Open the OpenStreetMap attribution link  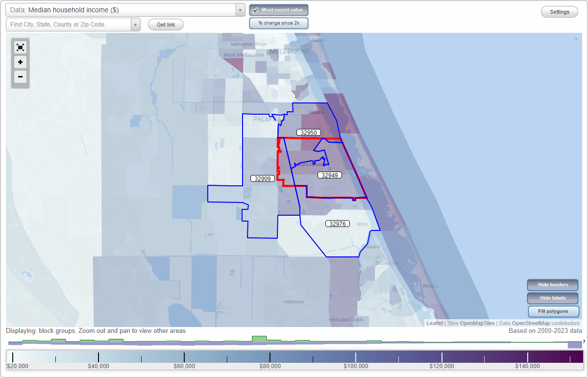point(531,323)
